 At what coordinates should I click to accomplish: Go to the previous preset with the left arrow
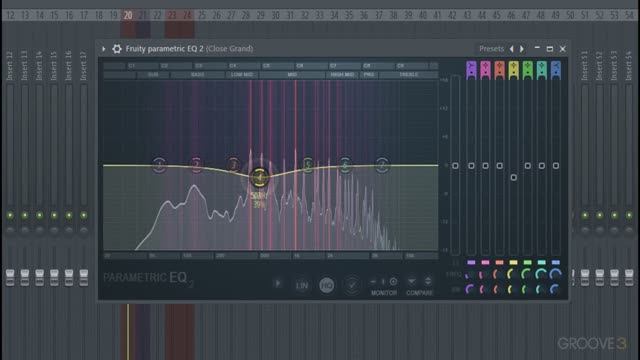(511, 49)
